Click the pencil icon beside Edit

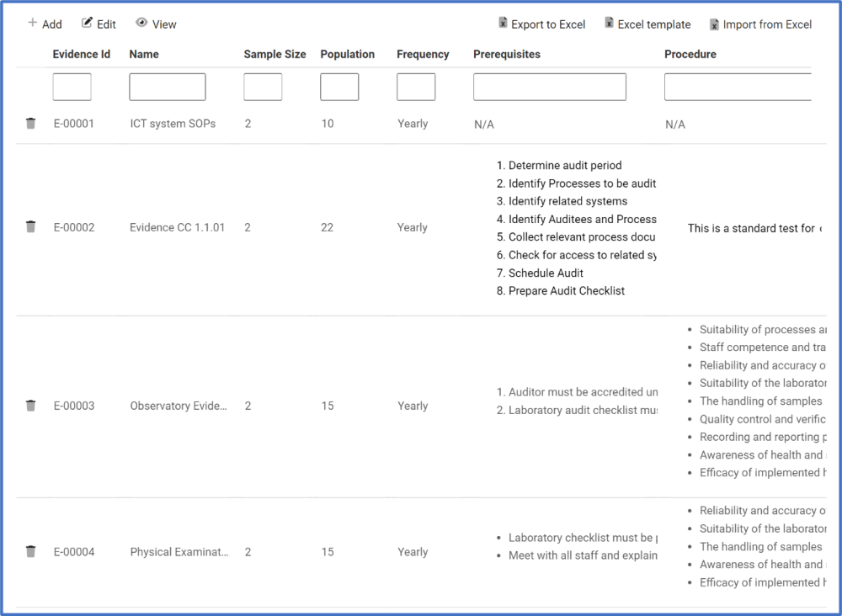click(x=88, y=23)
